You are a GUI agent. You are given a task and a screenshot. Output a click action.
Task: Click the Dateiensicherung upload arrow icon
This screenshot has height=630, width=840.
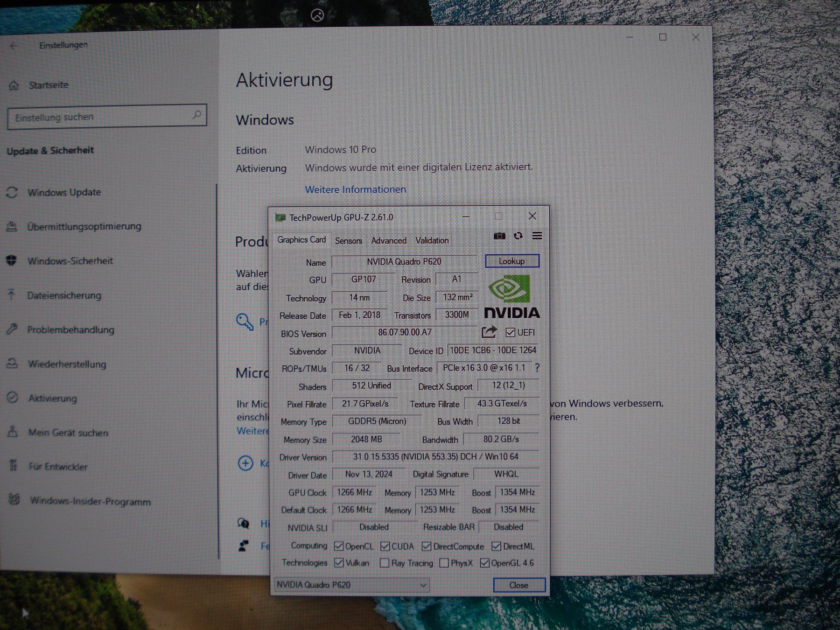pyautogui.click(x=12, y=295)
